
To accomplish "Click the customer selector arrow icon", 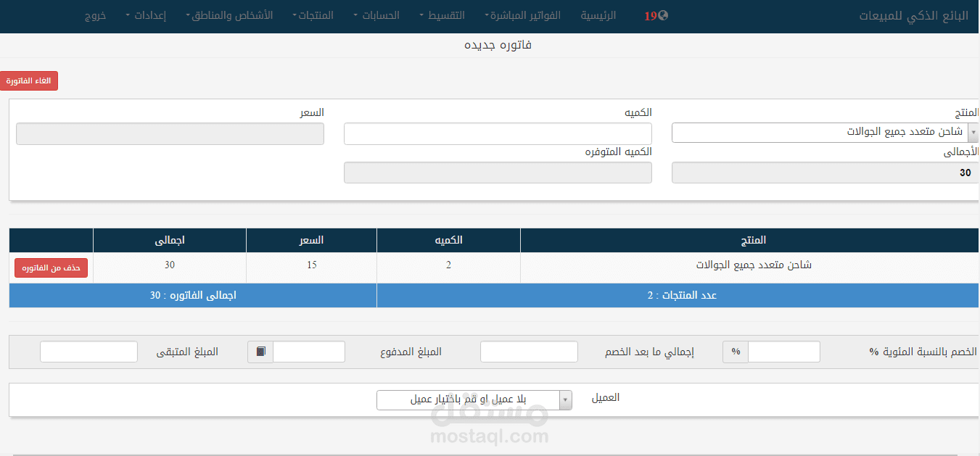I will click(x=565, y=399).
